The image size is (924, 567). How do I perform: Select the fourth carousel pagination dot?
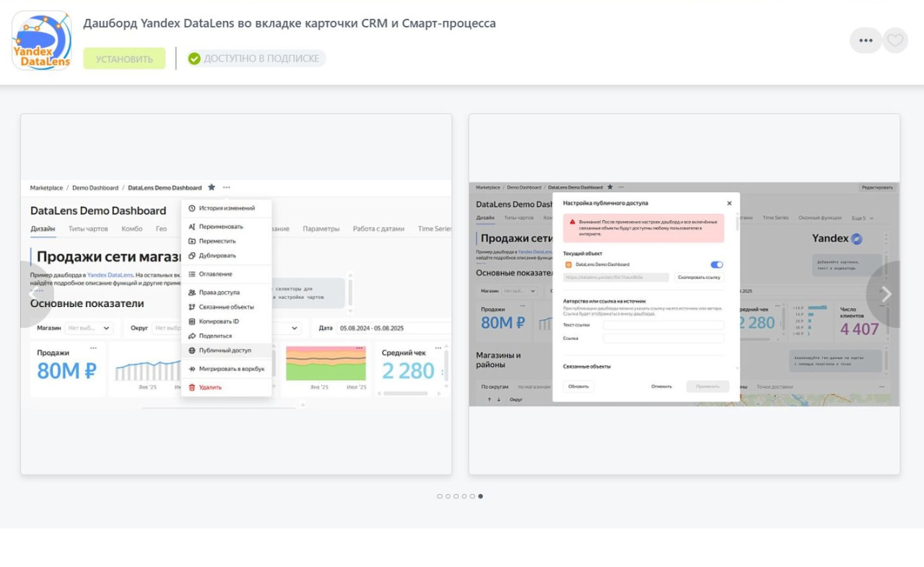point(464,496)
